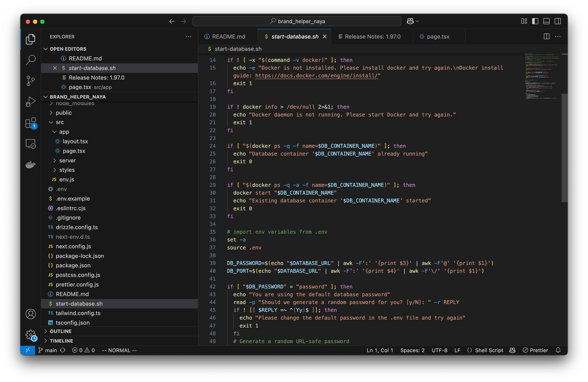This screenshot has height=382, width=588.
Task: Open the Remote Explorer view
Action: point(30,143)
